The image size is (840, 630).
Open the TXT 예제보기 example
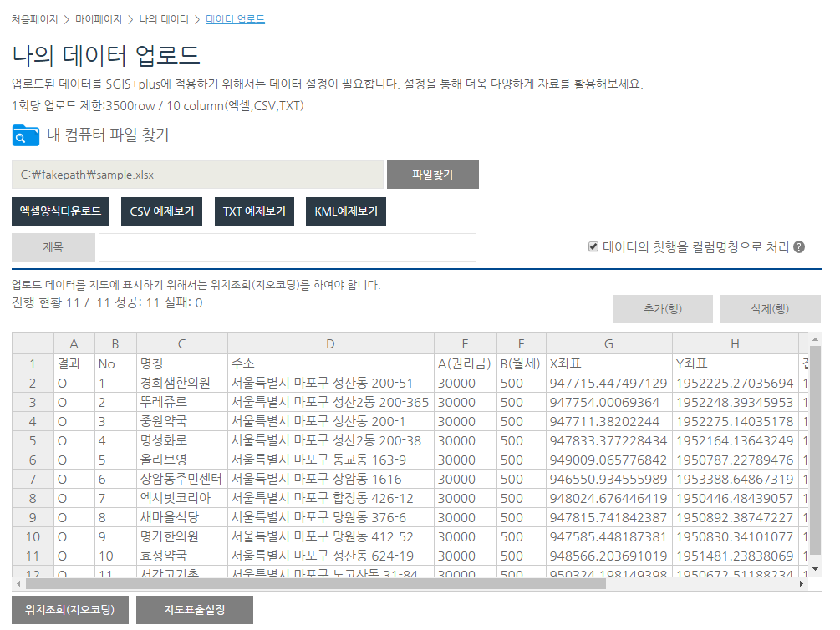[254, 211]
